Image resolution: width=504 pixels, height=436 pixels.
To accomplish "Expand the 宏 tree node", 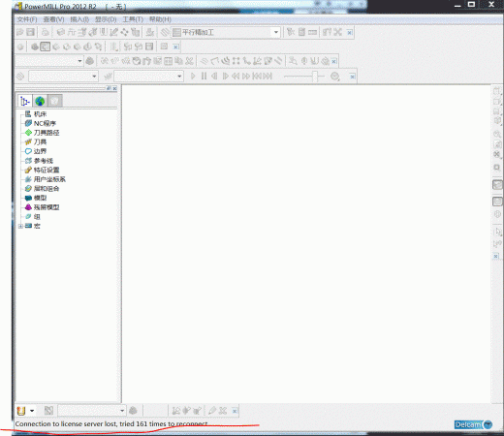I will [20, 226].
